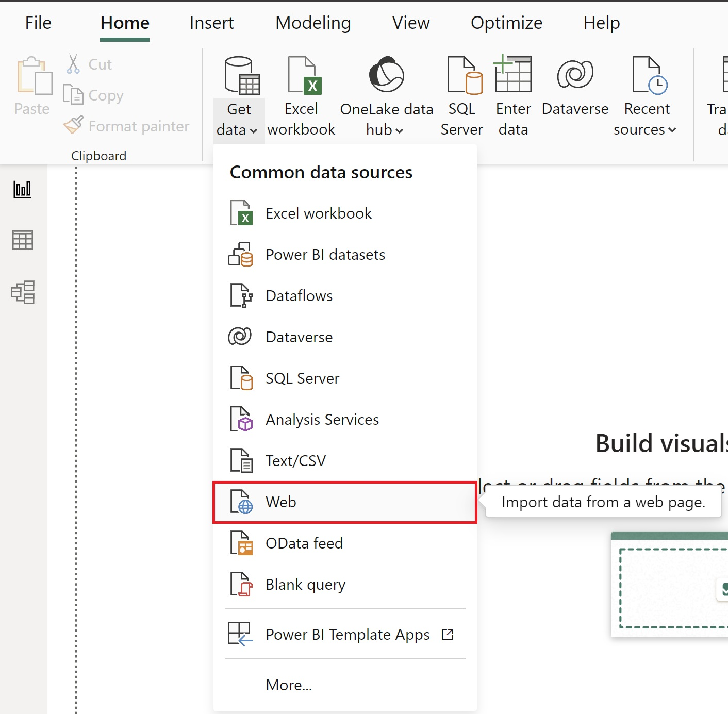Click the Power BI Template Apps icon
Screen dimensions: 728x714
tap(240, 634)
